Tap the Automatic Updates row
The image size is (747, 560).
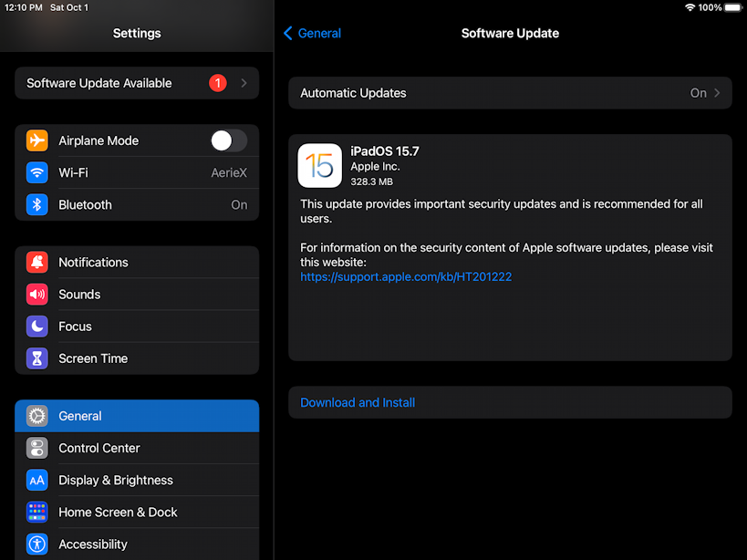pos(510,93)
